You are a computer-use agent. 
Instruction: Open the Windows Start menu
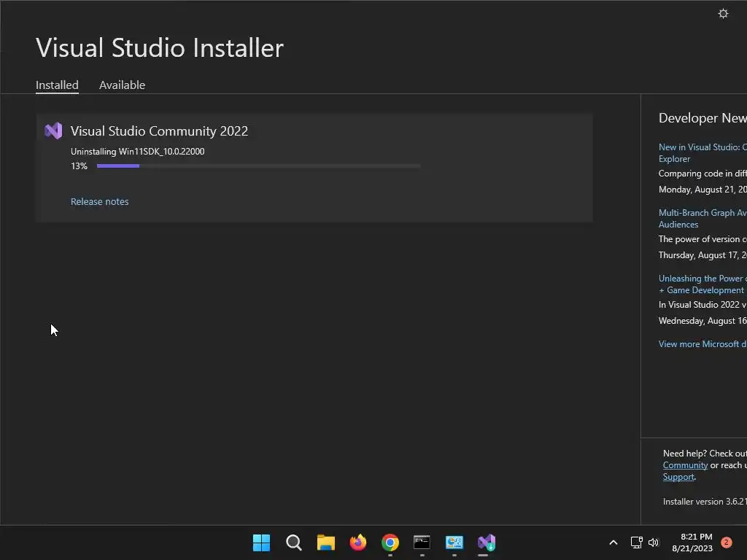click(x=262, y=542)
